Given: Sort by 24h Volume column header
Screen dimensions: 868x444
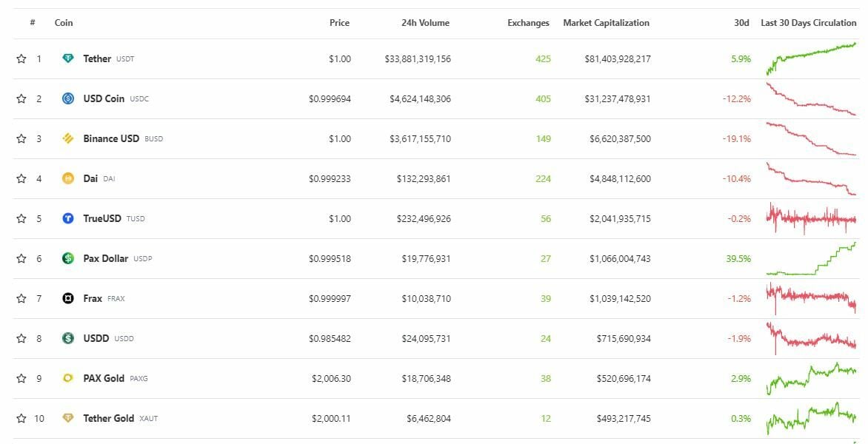Looking at the screenshot, I should (x=425, y=23).
